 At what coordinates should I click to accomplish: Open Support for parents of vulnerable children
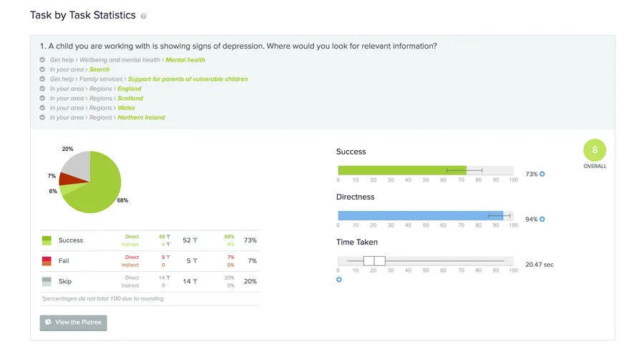click(187, 79)
